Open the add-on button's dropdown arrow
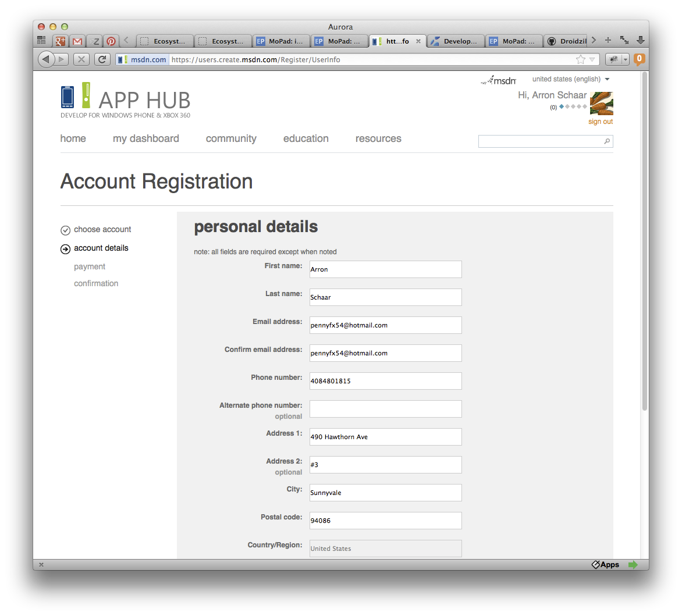 [x=626, y=59]
